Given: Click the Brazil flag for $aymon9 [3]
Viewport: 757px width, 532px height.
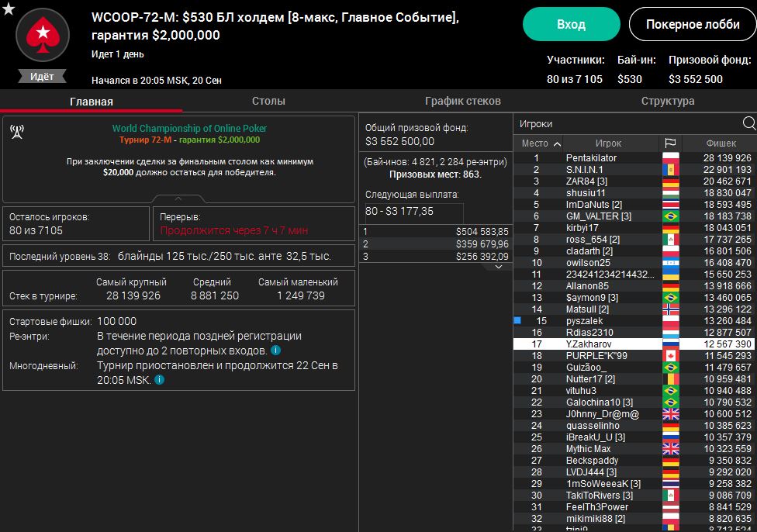Looking at the screenshot, I should click(671, 297).
